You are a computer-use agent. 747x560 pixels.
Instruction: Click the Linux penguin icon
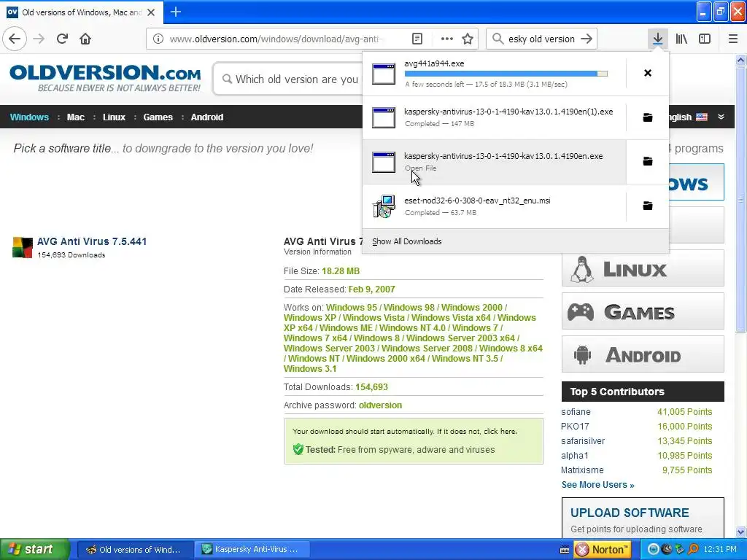click(x=582, y=269)
